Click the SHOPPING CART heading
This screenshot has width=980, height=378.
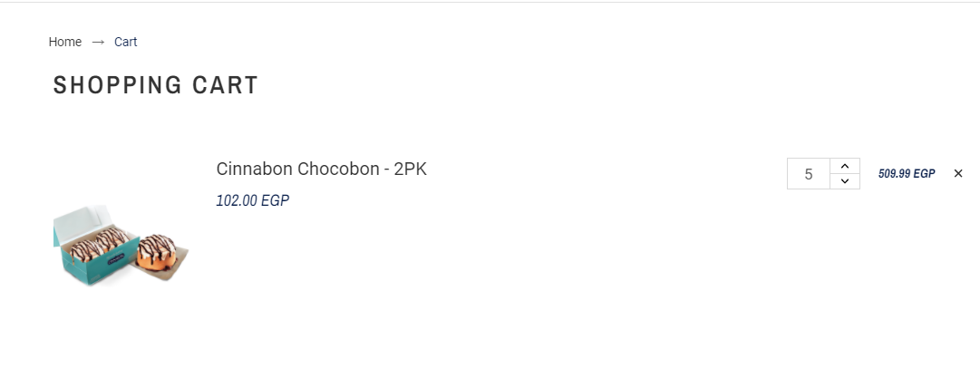coord(156,85)
